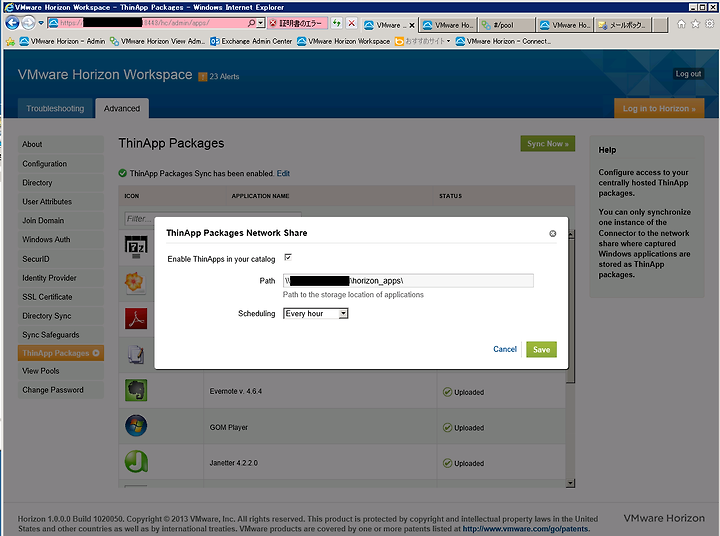The height and width of the screenshot is (536, 720).
Task: Open the Scheduling Every hour dropdown
Action: (315, 314)
